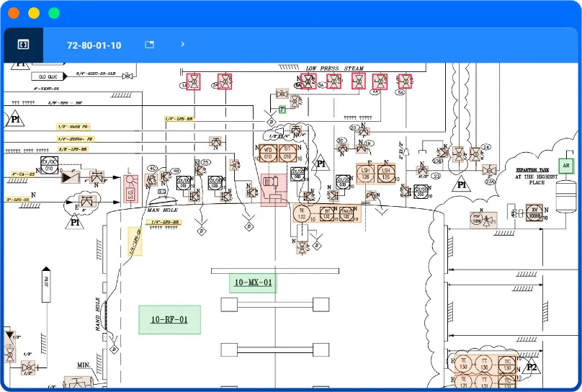
Task: Expand with the right chevron arrow
Action: (x=182, y=44)
